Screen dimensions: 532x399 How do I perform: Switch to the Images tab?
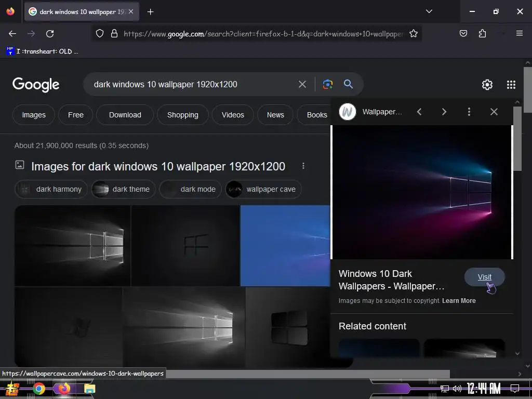tap(34, 115)
